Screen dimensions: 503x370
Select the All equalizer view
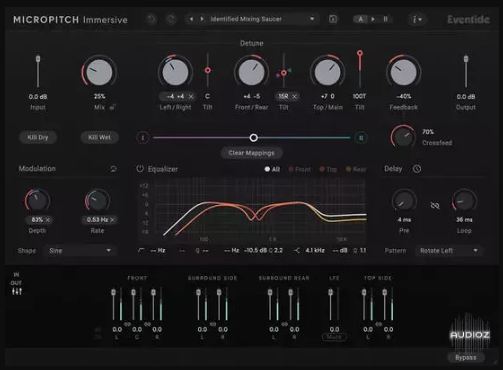tap(272, 169)
